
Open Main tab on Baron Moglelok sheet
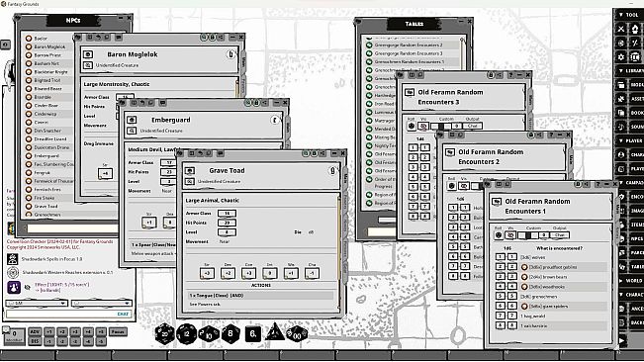pos(243,61)
